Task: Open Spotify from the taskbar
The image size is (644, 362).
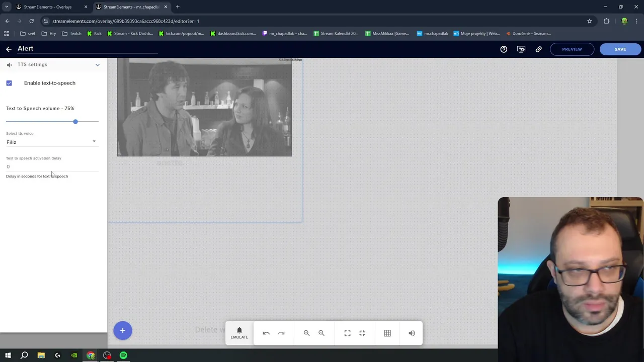Action: pos(123,355)
